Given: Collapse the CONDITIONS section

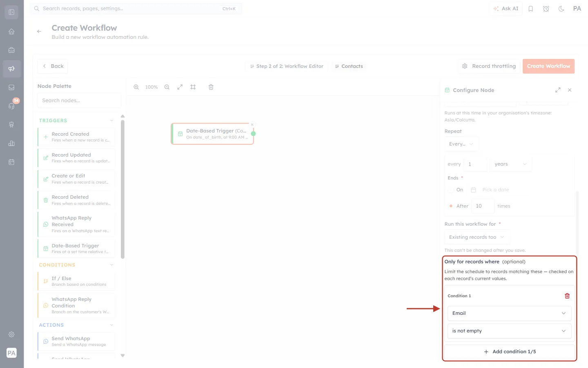Looking at the screenshot, I should click(x=111, y=265).
